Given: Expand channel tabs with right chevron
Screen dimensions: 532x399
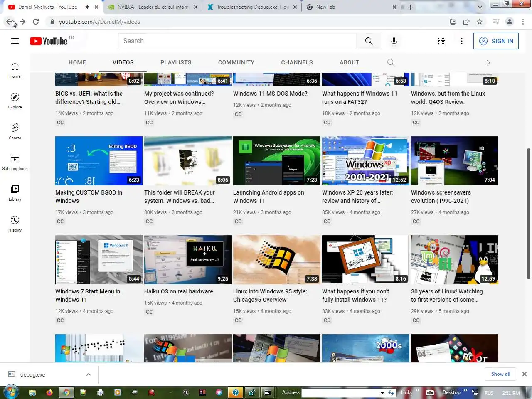Looking at the screenshot, I should tap(488, 63).
